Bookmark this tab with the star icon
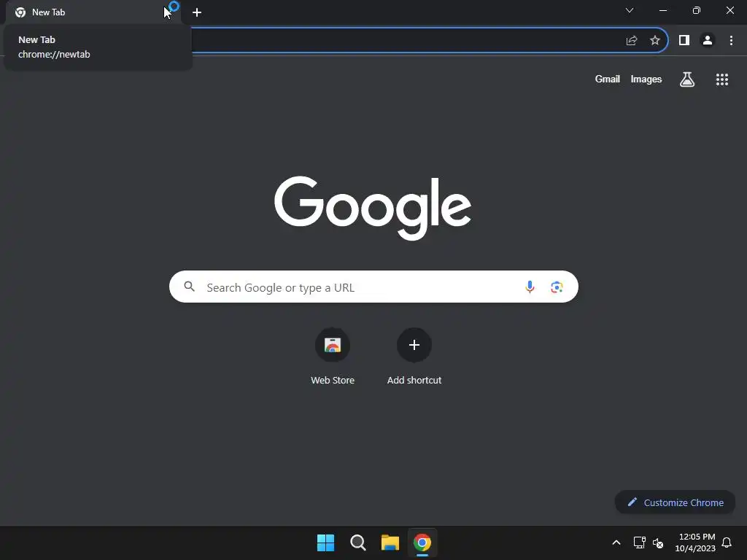The width and height of the screenshot is (747, 560). click(x=655, y=41)
